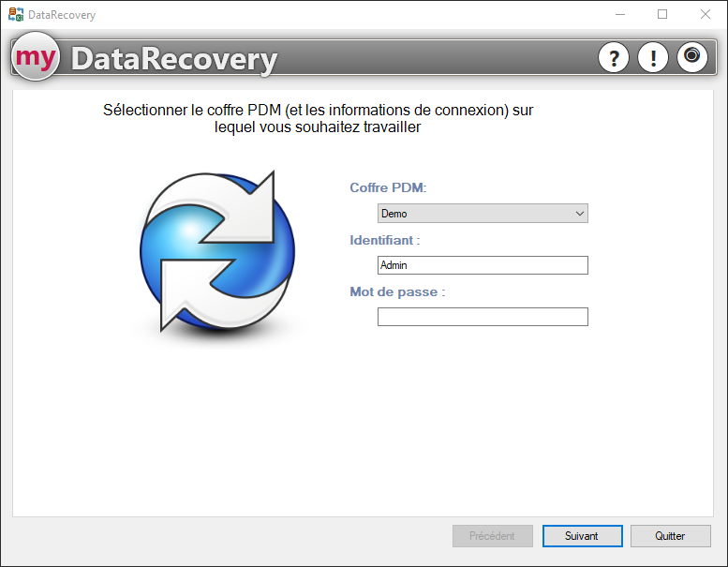Viewport: 728px width, 567px height.
Task: Click the "Identifiant :" label
Action: click(384, 241)
